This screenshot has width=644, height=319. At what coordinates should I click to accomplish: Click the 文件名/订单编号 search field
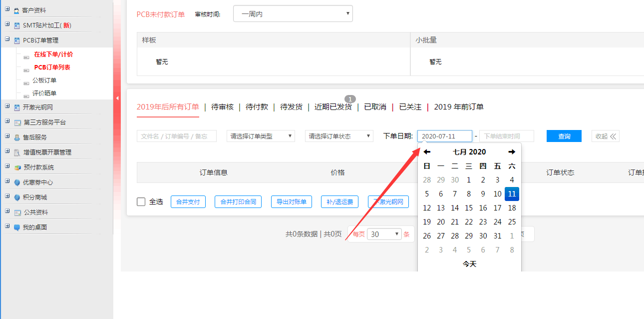tap(176, 136)
